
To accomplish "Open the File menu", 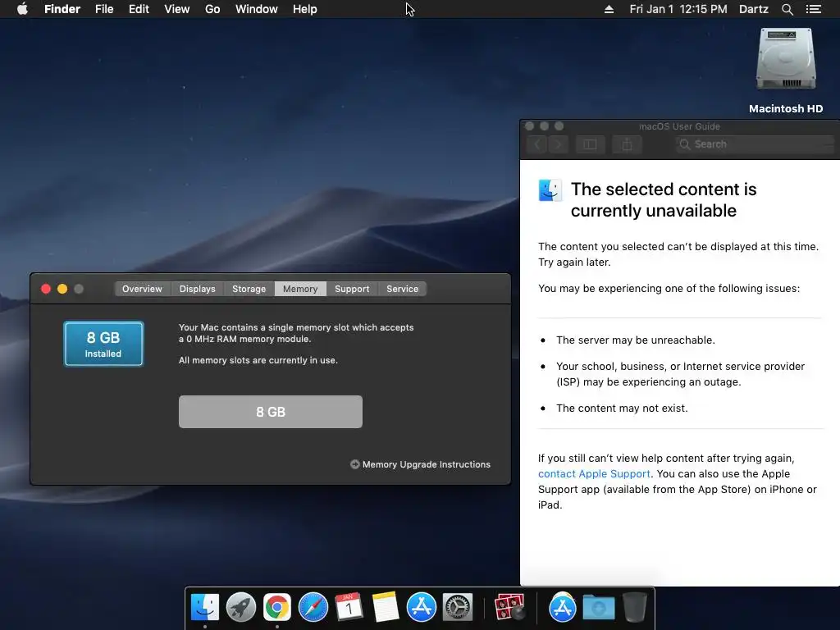I will click(104, 9).
